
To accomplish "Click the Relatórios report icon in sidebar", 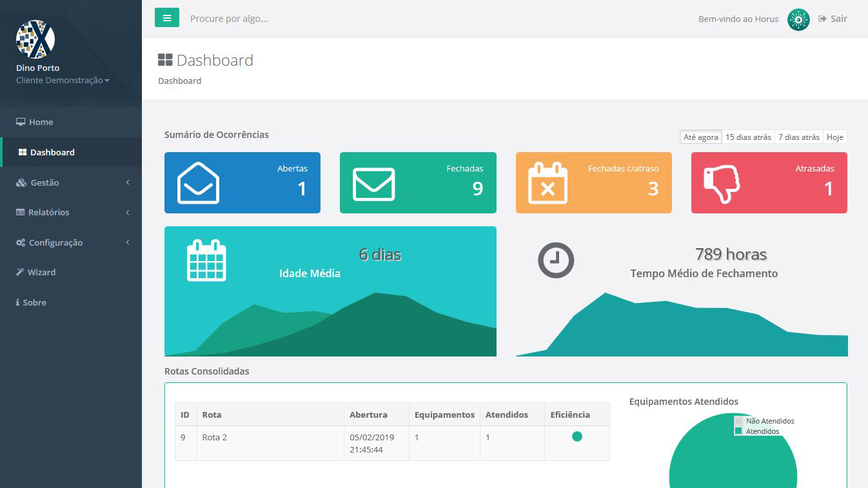I will (21, 213).
